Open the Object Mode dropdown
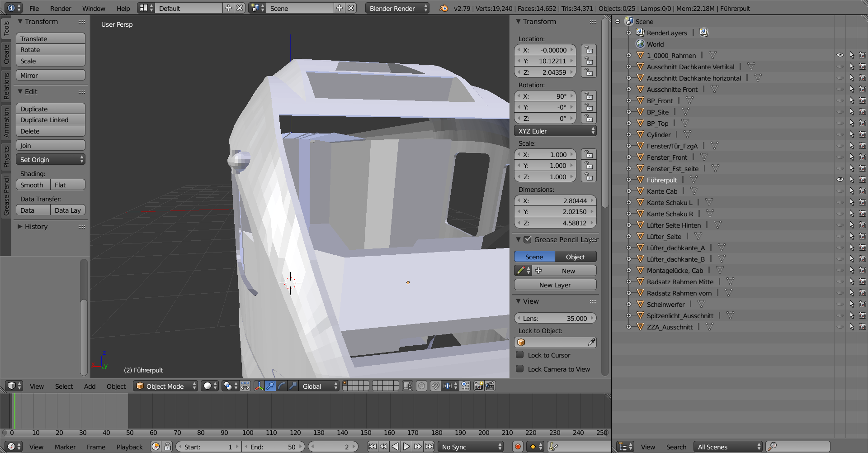868x453 pixels. 166,386
